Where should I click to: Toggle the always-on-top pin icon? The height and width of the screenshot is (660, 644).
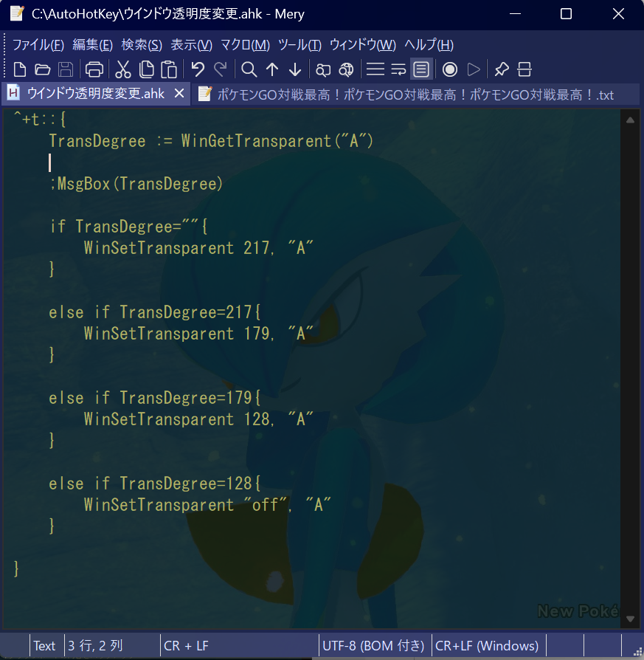[x=502, y=69]
